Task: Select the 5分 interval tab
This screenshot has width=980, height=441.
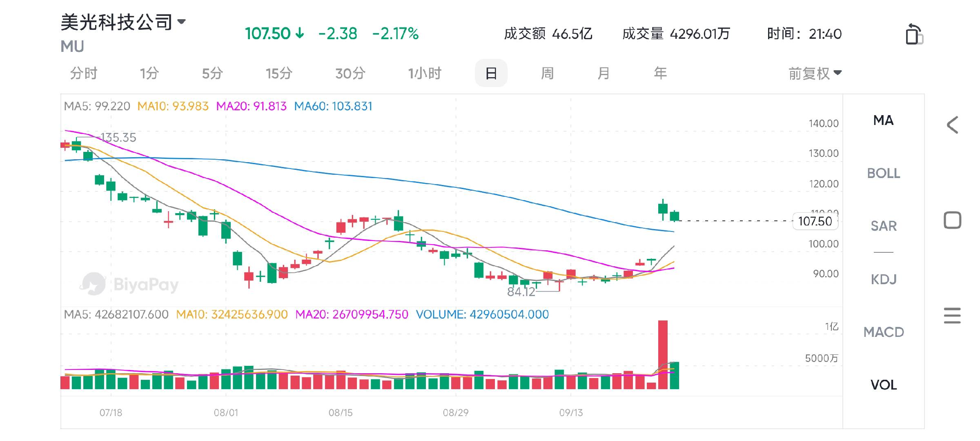Action: tap(212, 73)
